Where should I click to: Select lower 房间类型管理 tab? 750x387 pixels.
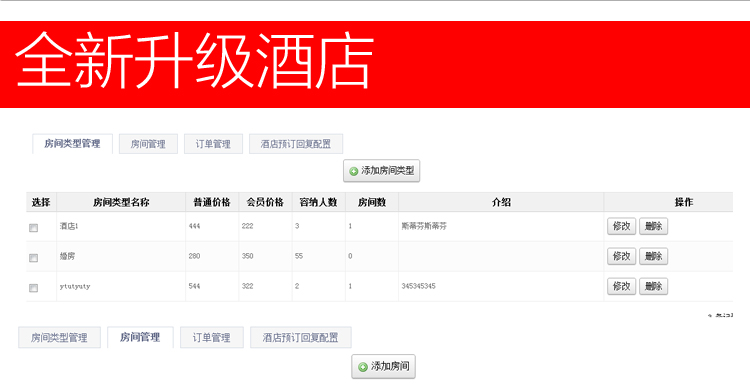(59, 338)
